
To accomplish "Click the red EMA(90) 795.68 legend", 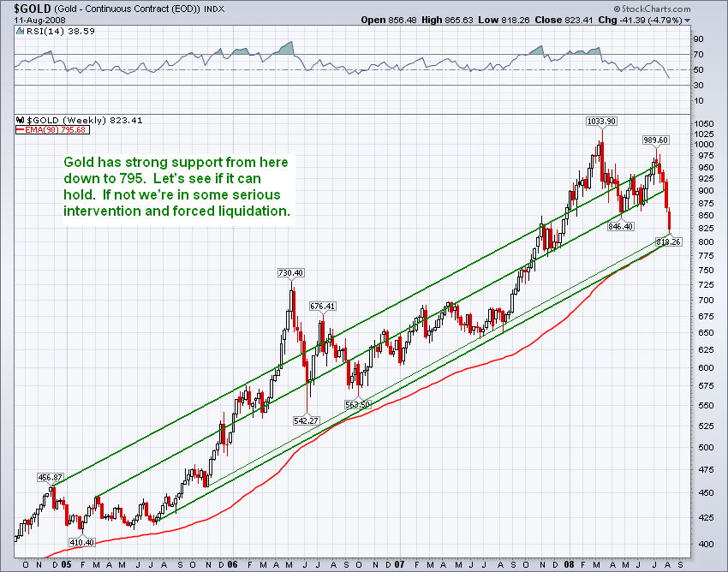I will tap(52, 130).
